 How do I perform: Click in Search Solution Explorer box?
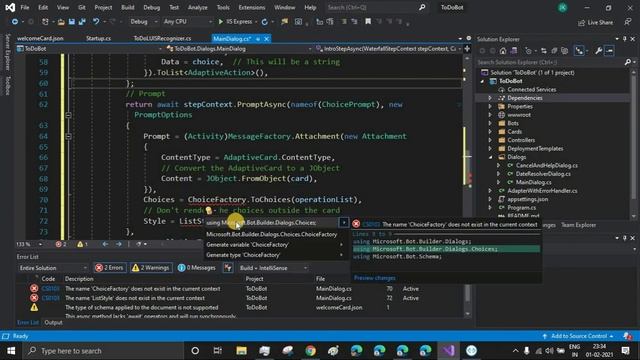coord(549,62)
